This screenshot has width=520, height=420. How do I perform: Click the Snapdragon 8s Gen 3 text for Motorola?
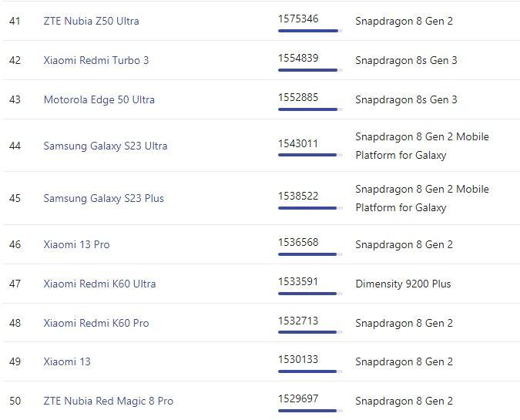[x=406, y=99]
